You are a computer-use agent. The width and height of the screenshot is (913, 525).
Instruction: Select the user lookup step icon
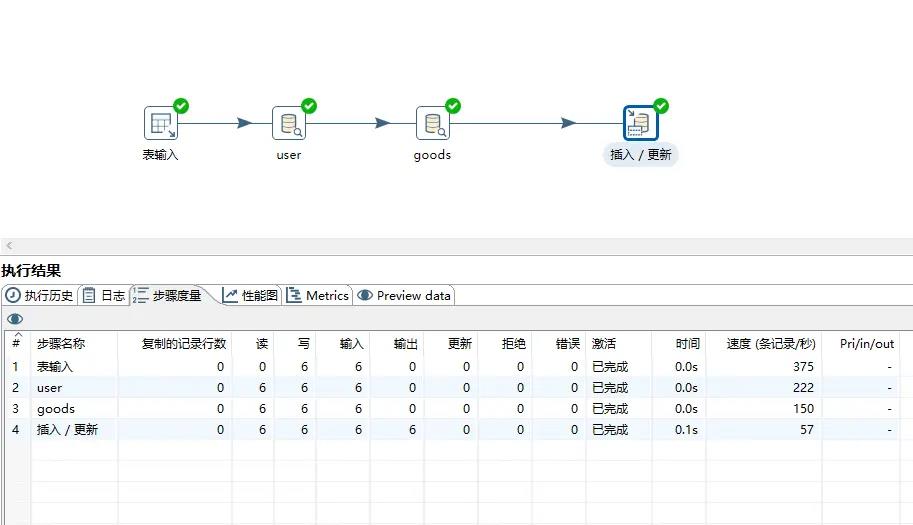(x=288, y=124)
